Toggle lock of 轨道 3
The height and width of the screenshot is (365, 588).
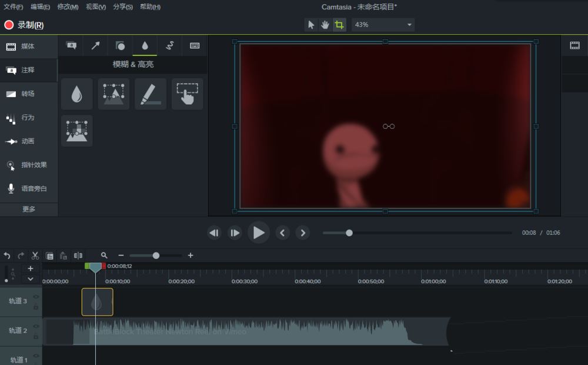pyautogui.click(x=36, y=307)
